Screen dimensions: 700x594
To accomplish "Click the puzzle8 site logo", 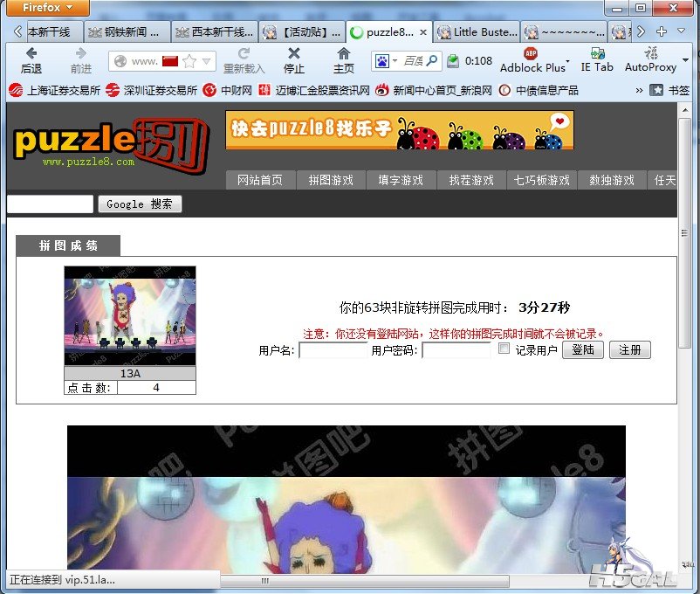I will 111,146.
